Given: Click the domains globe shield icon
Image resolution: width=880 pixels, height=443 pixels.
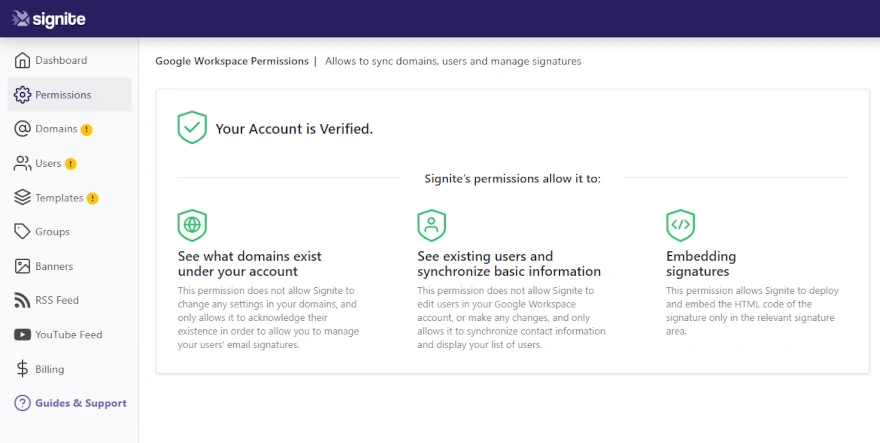Looking at the screenshot, I should coord(192,225).
